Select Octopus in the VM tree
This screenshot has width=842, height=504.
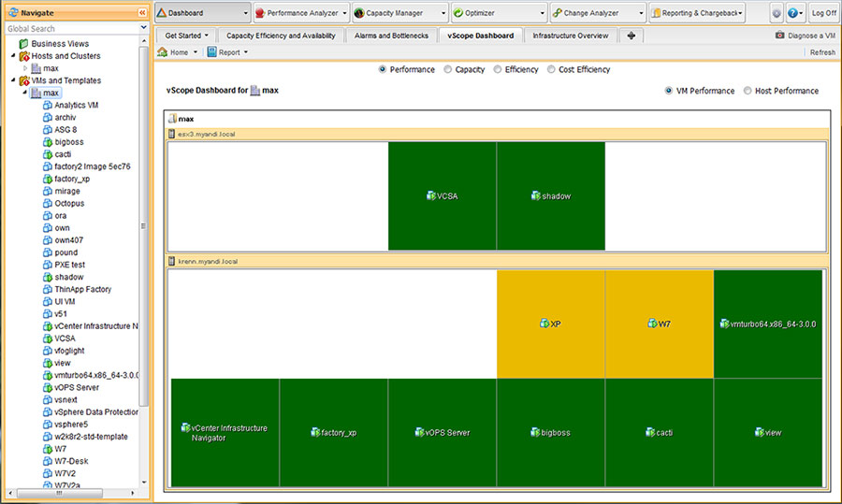pyautogui.click(x=69, y=204)
